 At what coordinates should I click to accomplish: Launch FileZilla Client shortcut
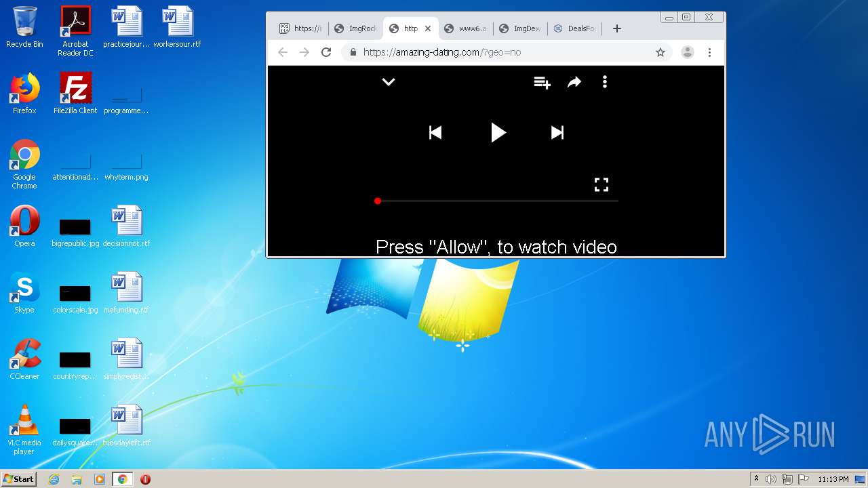click(x=75, y=94)
